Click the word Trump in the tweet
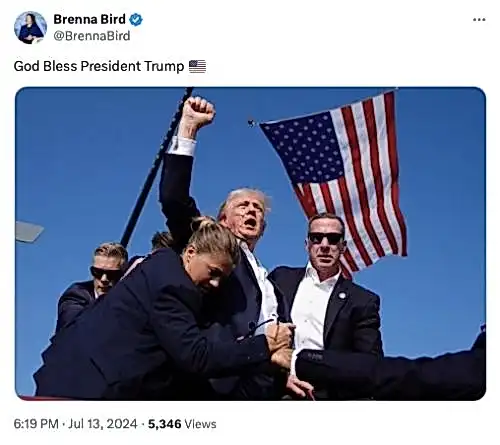This screenshot has width=500, height=445. [x=164, y=66]
